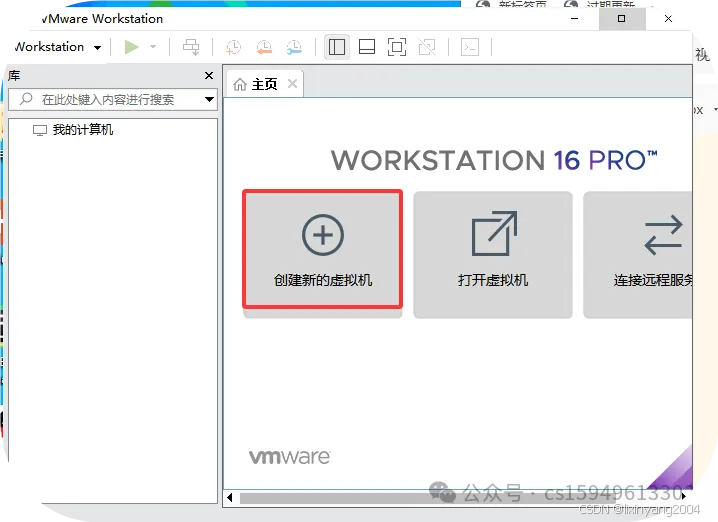Click the external-arrow icon in open VM tile
Image resolution: width=718 pixels, height=522 pixels.
coord(495,233)
